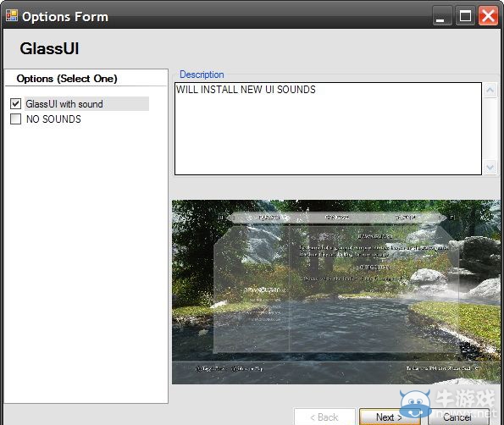Screen dimensions: 504x425
Task: Click the description scrollbar down arrow
Action: pyautogui.click(x=490, y=167)
